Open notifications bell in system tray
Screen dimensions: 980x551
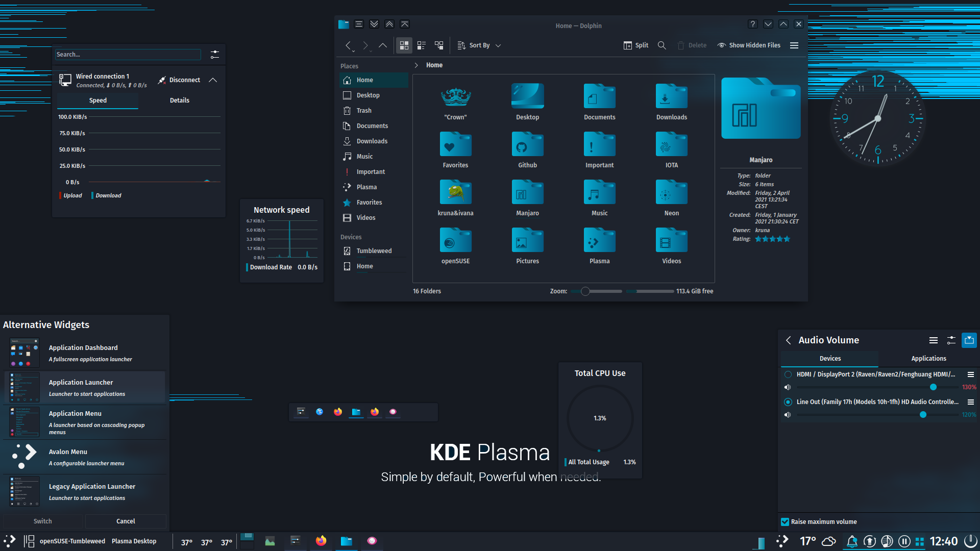coord(852,541)
